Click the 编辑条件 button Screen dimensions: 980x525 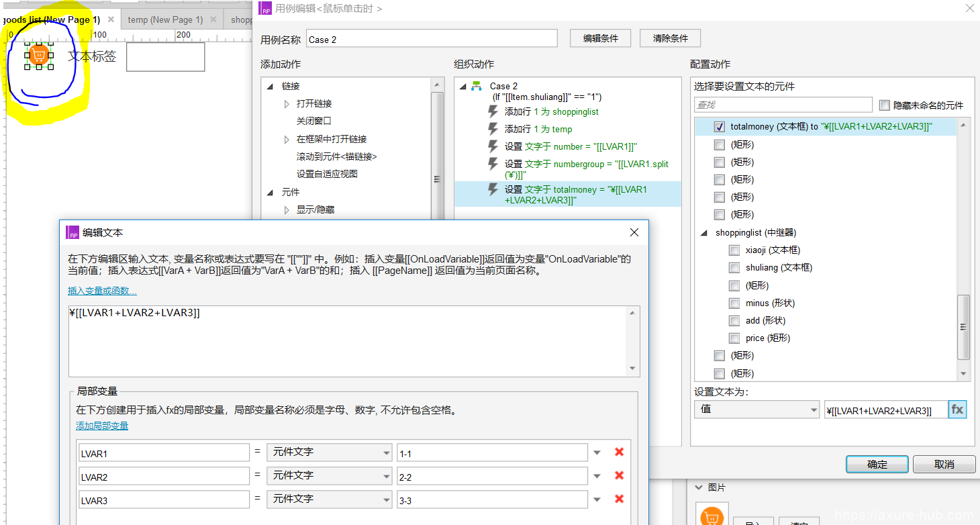601,38
